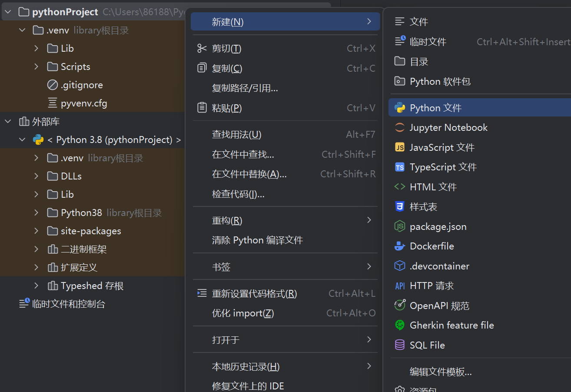571x392 pixels.
Task: Collapse the 外部库 node
Action: [8, 122]
